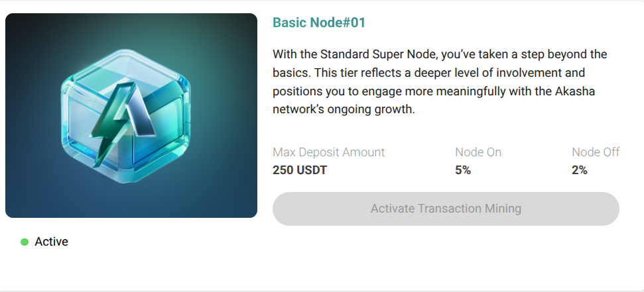Click the 5% Node On value
The height and width of the screenshot is (292, 644).
coord(463,170)
